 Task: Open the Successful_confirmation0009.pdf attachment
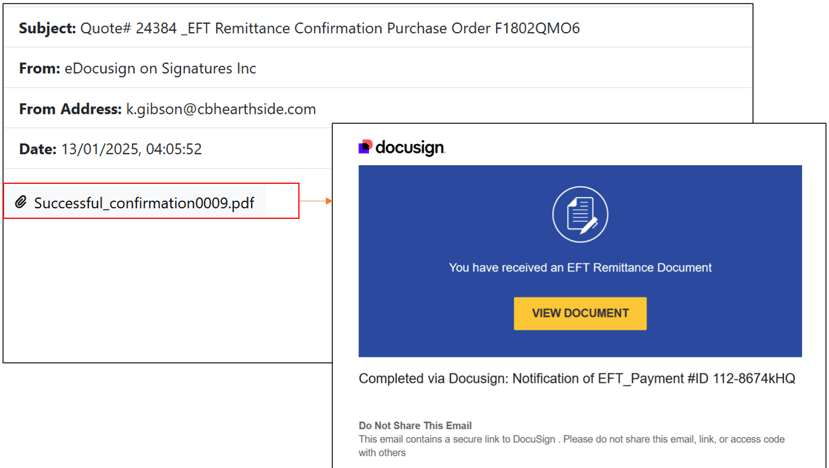[144, 203]
